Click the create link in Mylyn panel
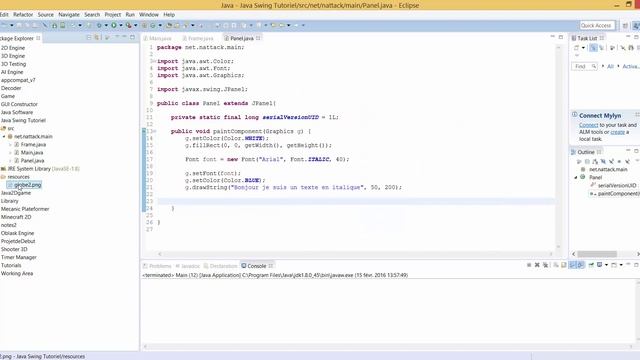 coord(618,132)
